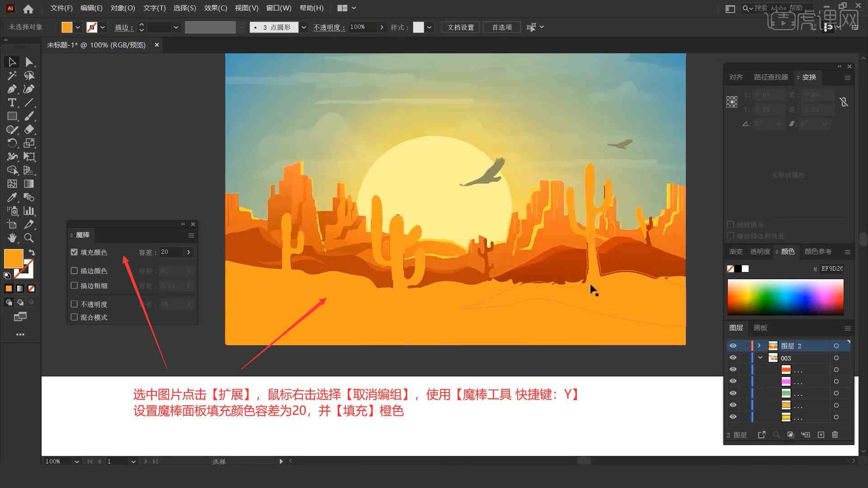868x488 pixels.
Task: Enable 填充颜色 checkbox in Magic Wand
Action: [74, 252]
